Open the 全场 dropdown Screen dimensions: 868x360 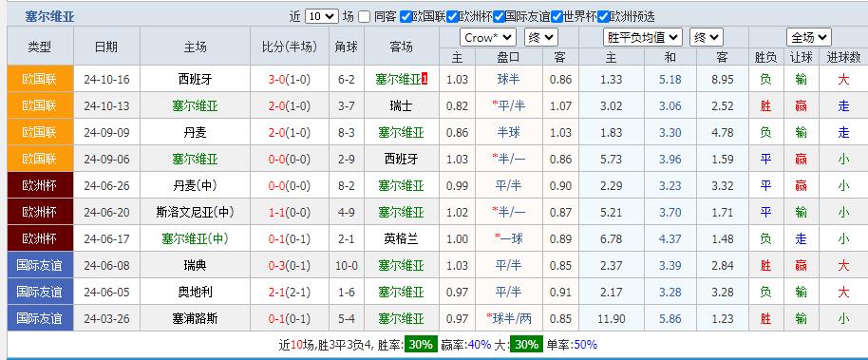click(x=809, y=38)
